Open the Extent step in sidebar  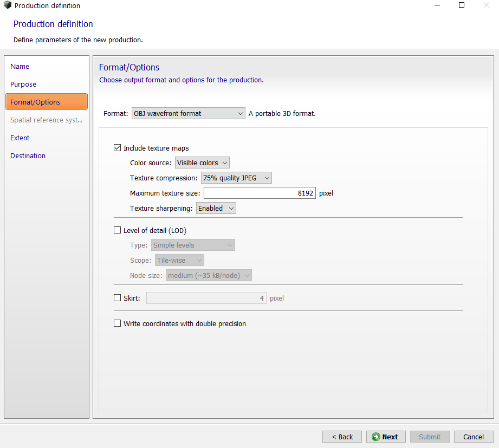pyautogui.click(x=20, y=138)
